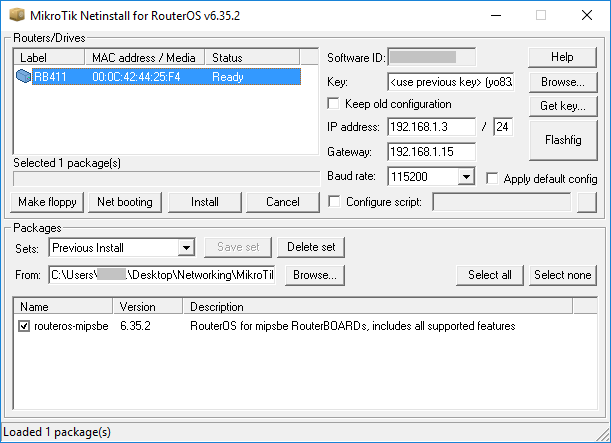Click the Status column header
The width and height of the screenshot is (611, 443).
(253, 57)
